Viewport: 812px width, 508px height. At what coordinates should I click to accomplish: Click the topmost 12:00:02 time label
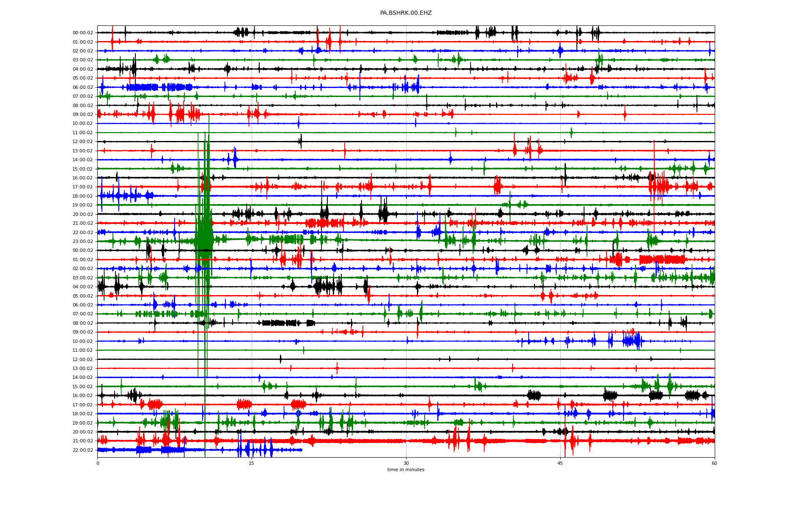(x=82, y=141)
